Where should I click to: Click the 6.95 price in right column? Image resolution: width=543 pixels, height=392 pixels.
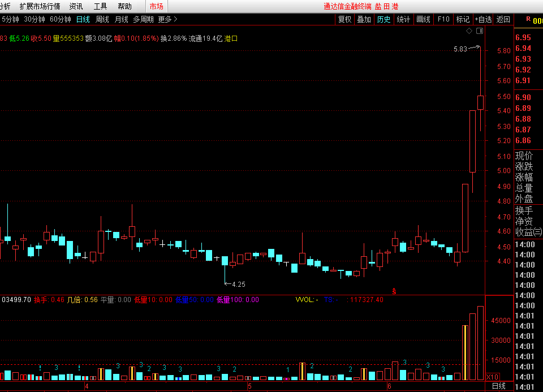point(523,37)
